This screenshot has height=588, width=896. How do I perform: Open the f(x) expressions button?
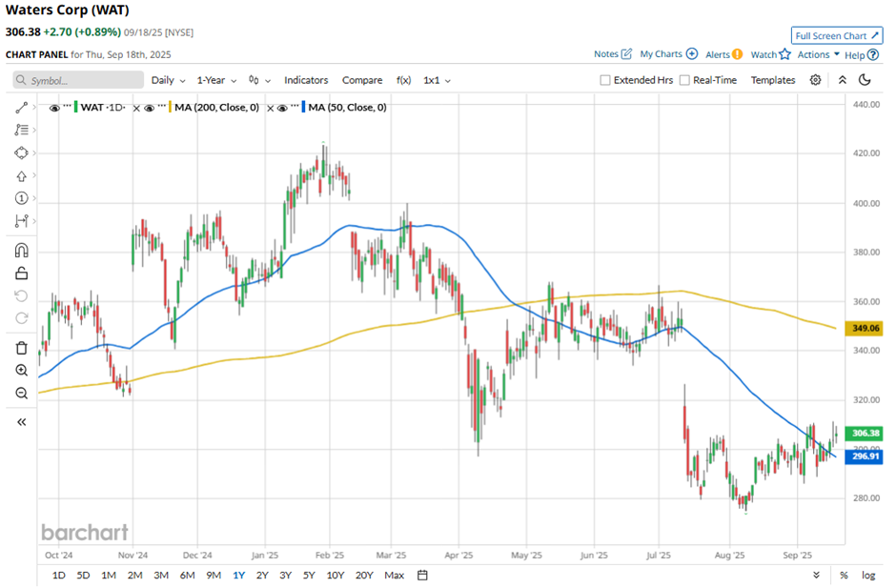(x=403, y=80)
